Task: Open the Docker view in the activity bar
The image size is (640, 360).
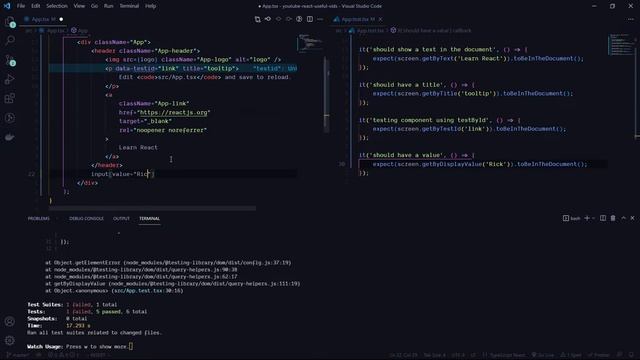Action: 10,137
